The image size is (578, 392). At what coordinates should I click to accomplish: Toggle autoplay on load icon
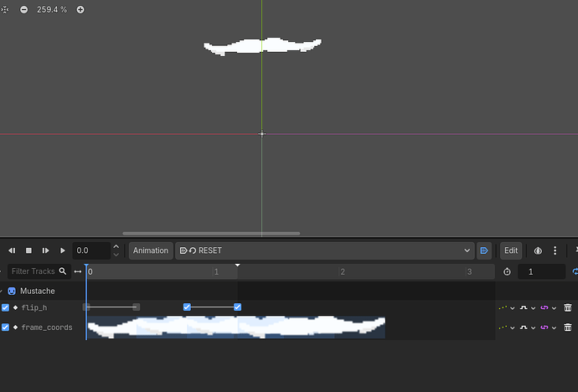[x=484, y=250]
